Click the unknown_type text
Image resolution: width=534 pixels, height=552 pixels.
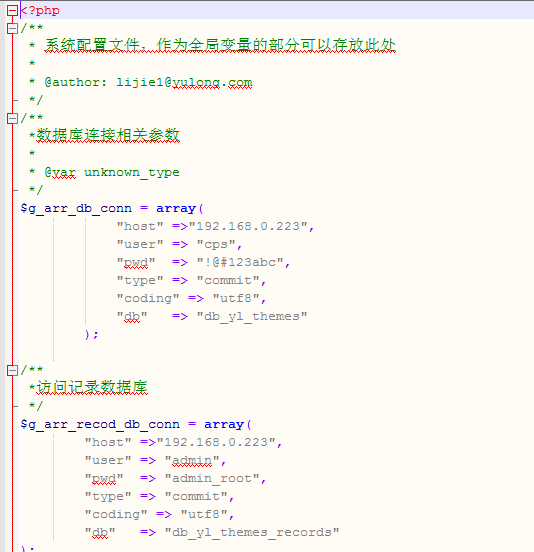click(132, 172)
